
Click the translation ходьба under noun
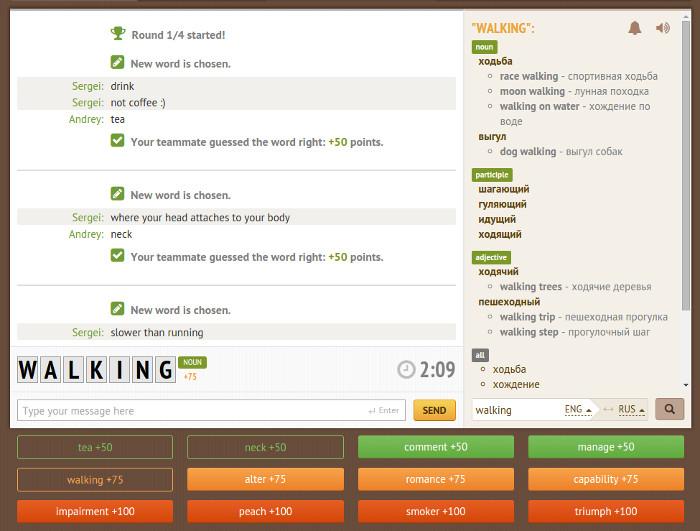tap(495, 61)
